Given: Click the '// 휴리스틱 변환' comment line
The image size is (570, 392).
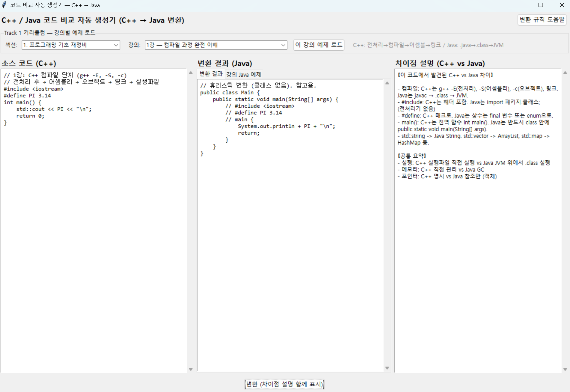Looking at the screenshot, I should click(258, 85).
